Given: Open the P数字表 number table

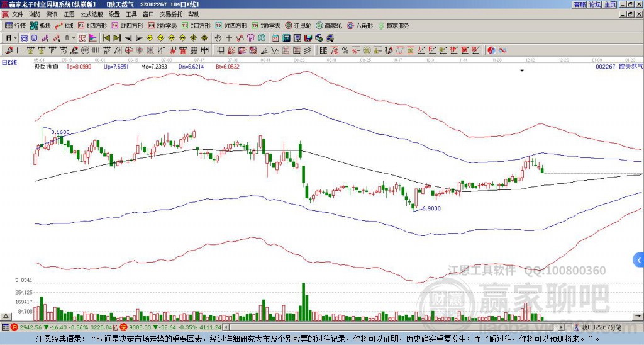Looking at the screenshot, I should (x=162, y=25).
